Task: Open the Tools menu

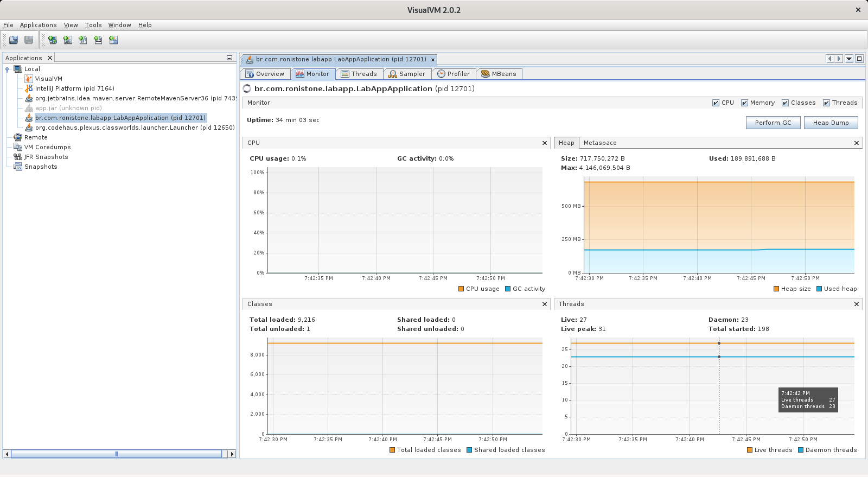Action: [x=93, y=25]
